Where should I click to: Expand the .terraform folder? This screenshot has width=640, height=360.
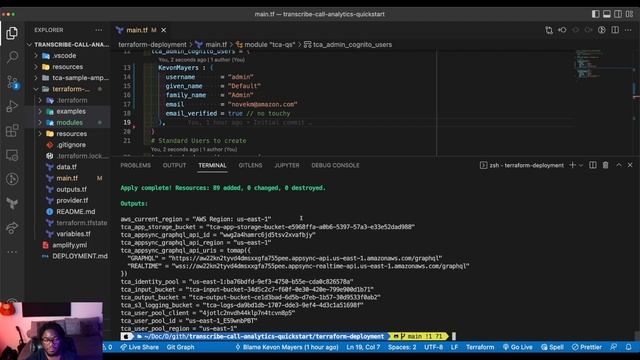[x=71, y=100]
